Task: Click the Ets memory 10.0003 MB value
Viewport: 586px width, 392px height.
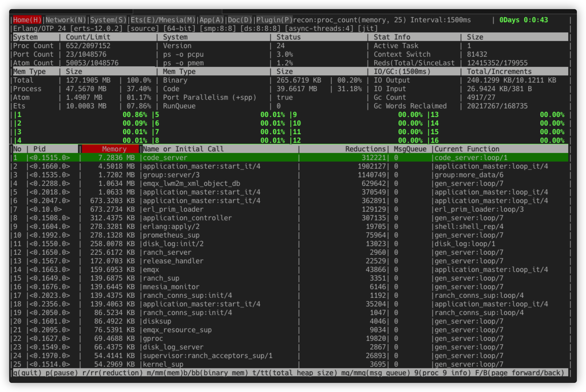Action: pyautogui.click(x=86, y=106)
